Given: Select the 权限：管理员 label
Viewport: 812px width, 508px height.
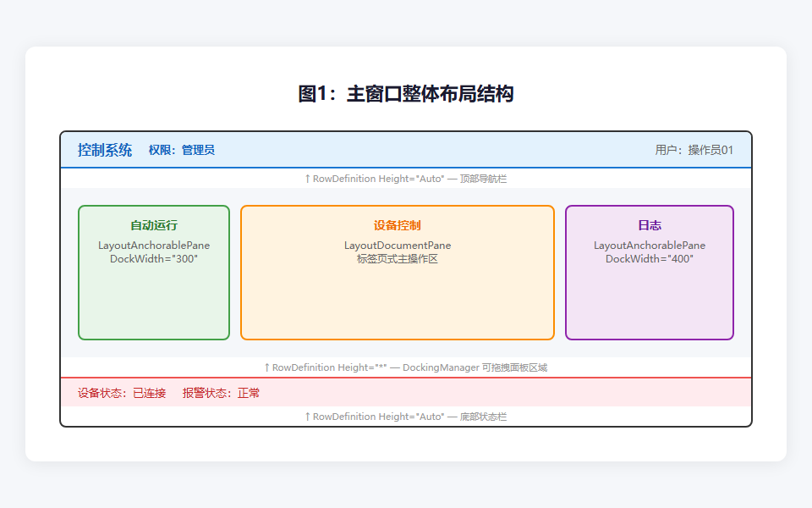Looking at the screenshot, I should (x=182, y=151).
